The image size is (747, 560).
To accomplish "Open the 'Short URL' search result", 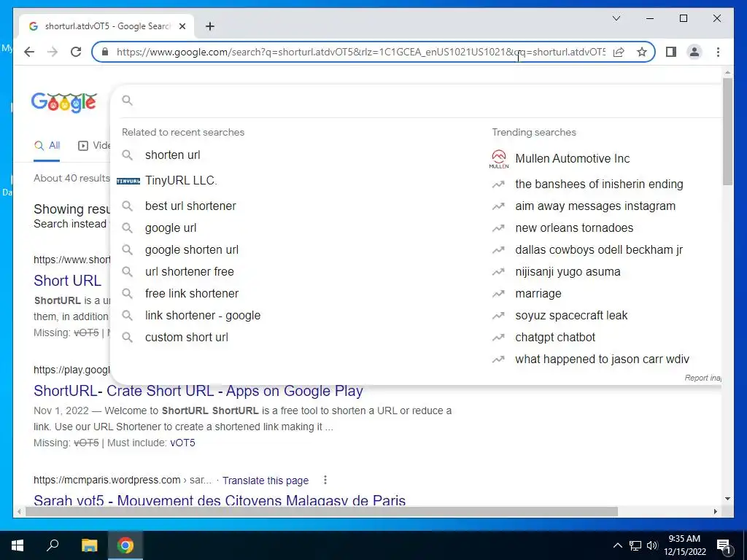I will tap(67, 281).
